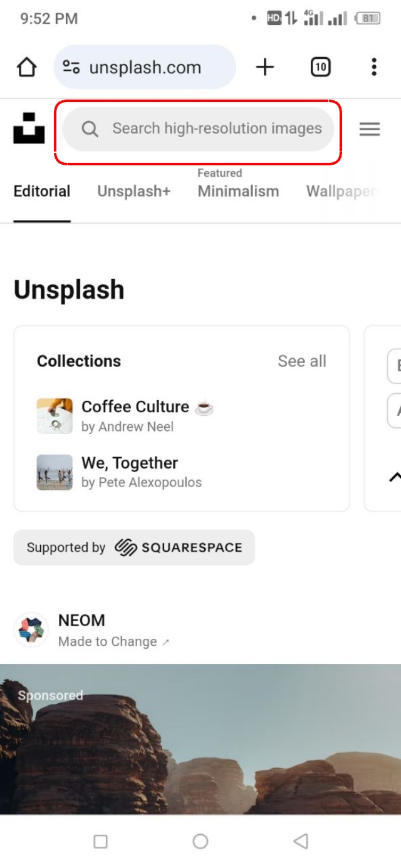Collapse the side panel with the up chevron
Image resolution: width=401 pixels, height=868 pixels.
396,476
